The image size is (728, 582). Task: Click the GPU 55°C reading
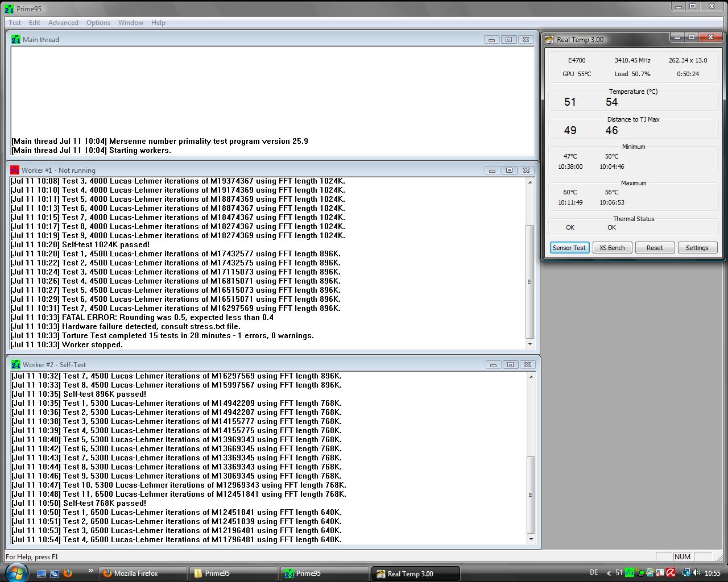577,74
